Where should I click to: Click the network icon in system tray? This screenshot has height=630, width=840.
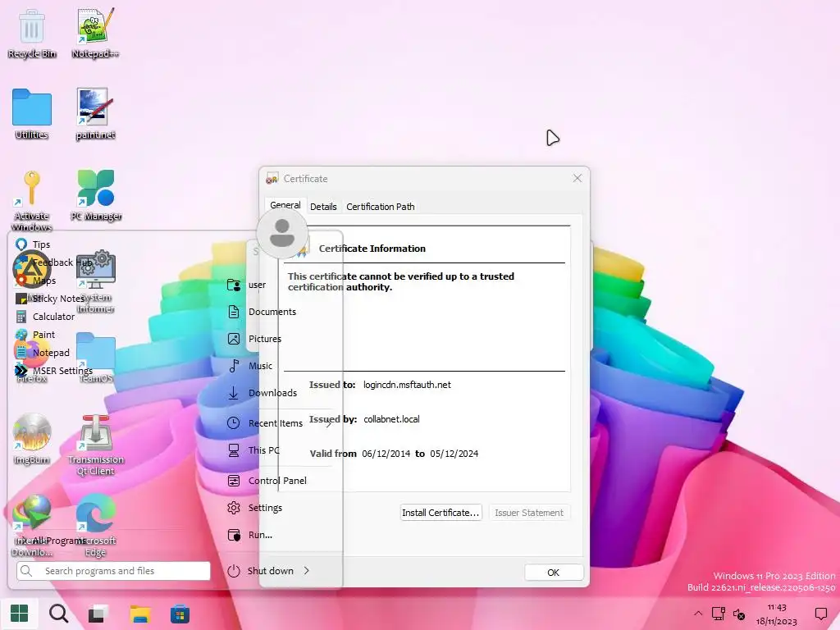point(719,614)
